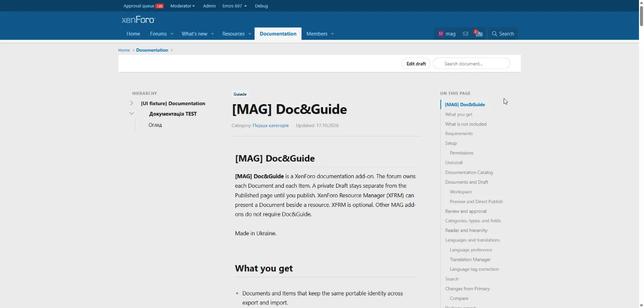Screen dimensions: 644x308
Task: Open the Errors 697 dropdown
Action: [234, 6]
